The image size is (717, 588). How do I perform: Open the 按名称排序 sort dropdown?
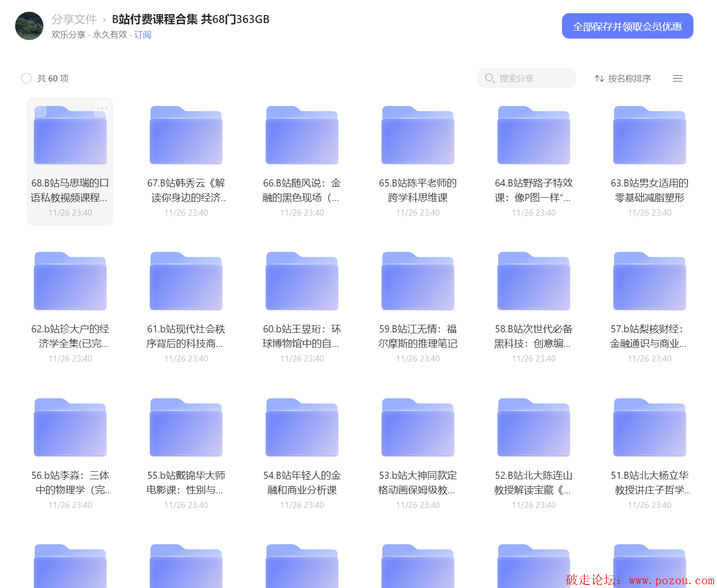click(x=623, y=78)
